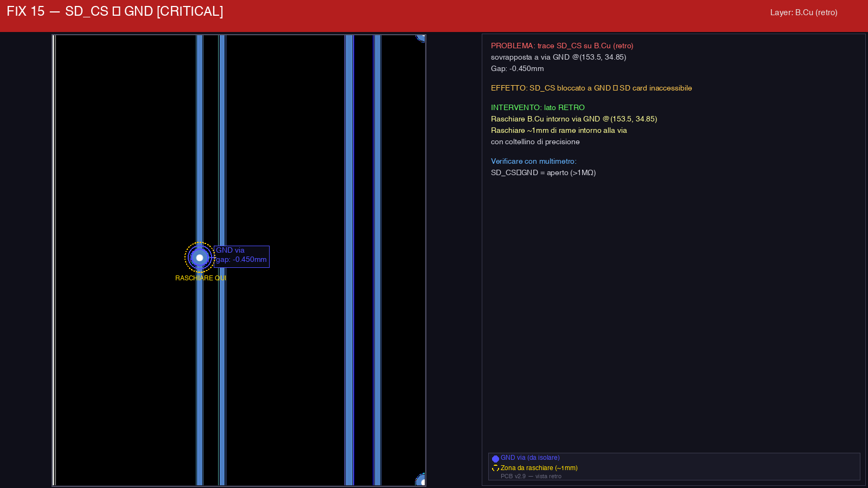Image resolution: width=868 pixels, height=488 pixels.
Task: Click the 'Raschiare ~1mm di rame' instruction line
Action: (x=559, y=130)
